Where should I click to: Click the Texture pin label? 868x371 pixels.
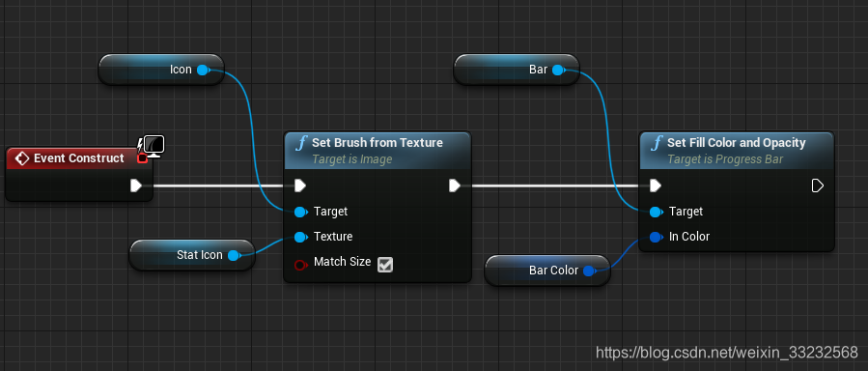[333, 237]
